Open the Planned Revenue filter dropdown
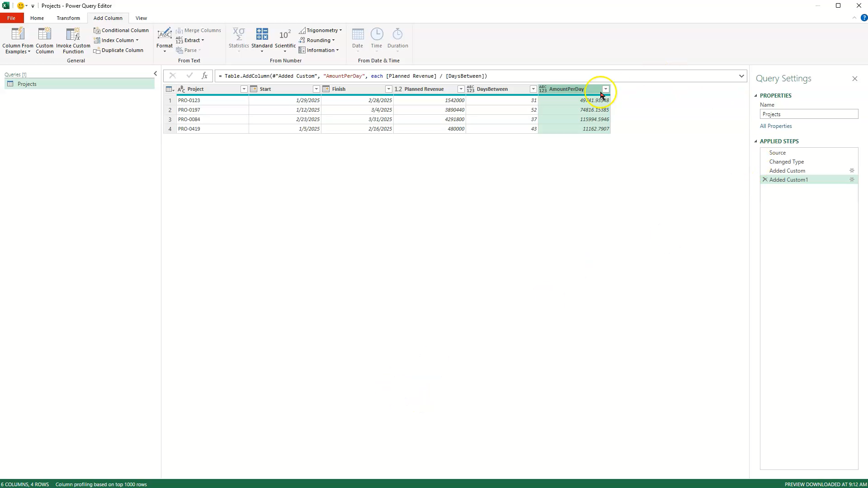This screenshot has width=868, height=488. click(461, 89)
